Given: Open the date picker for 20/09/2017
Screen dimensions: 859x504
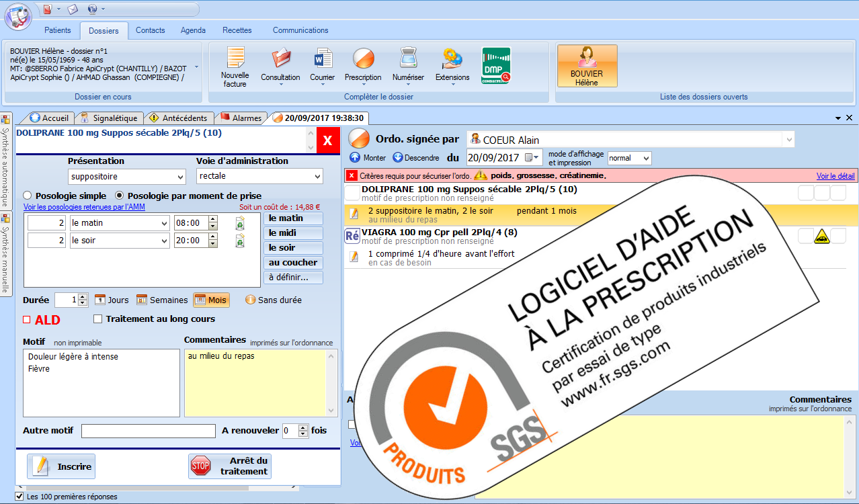Looking at the screenshot, I should click(532, 158).
